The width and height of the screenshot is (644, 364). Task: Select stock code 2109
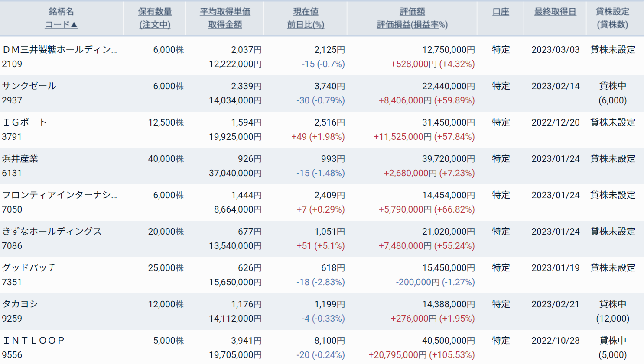12,64
